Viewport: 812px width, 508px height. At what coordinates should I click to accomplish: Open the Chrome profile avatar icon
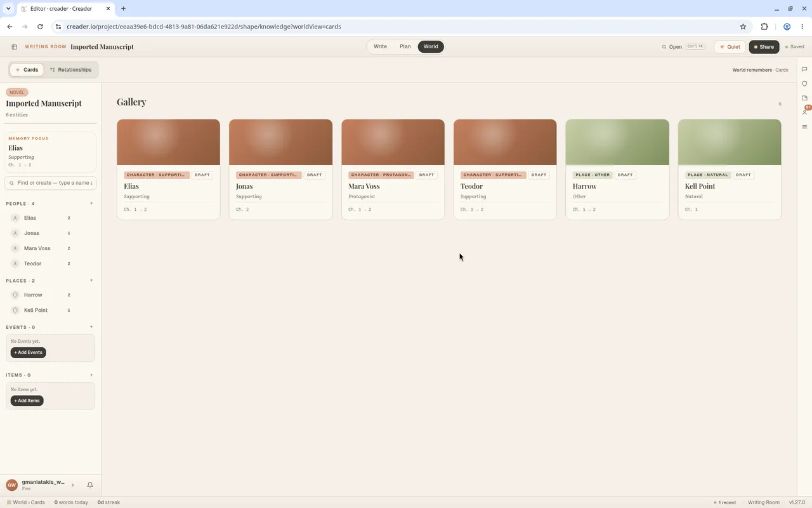[787, 27]
